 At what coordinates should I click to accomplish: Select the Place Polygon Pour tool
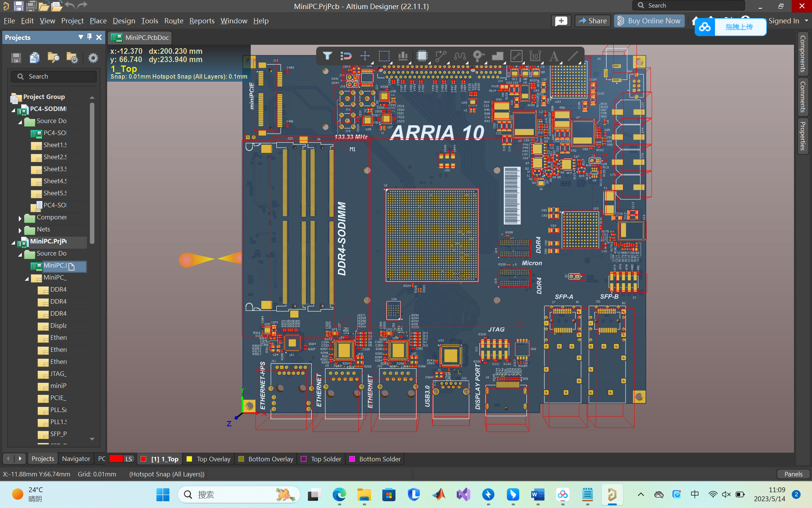click(497, 56)
